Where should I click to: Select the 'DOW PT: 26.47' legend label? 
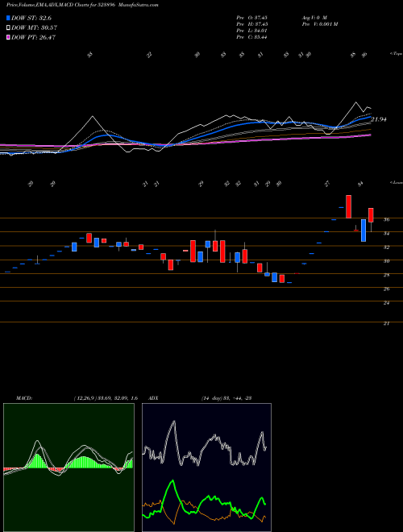tap(33, 37)
